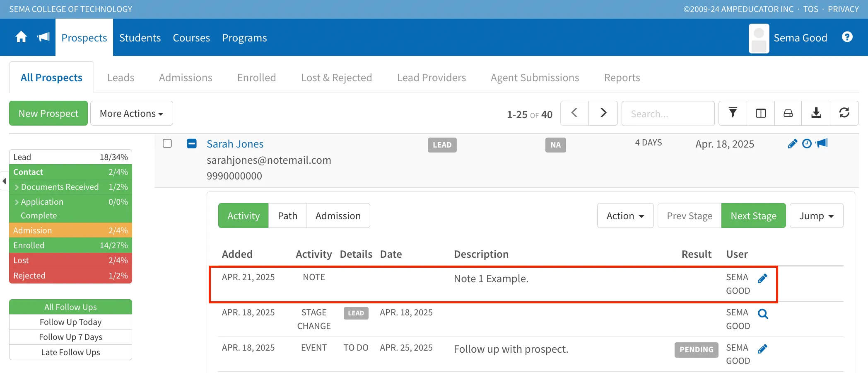Open the Sarah Jones prospect link
The image size is (868, 373).
pos(235,144)
